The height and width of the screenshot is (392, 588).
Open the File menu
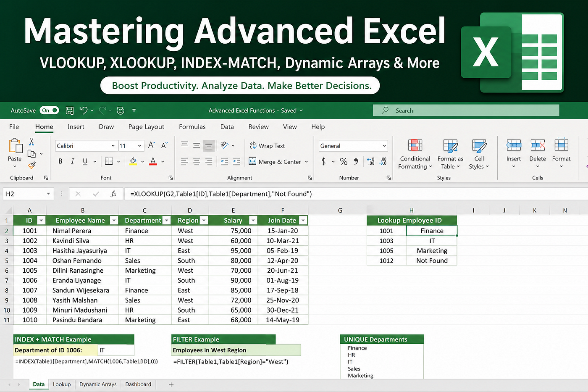(x=14, y=126)
